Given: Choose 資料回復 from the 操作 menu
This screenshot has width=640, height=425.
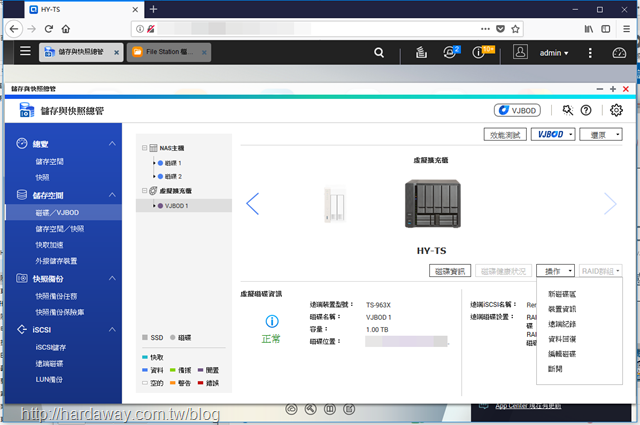Looking at the screenshot, I should pos(562,339).
